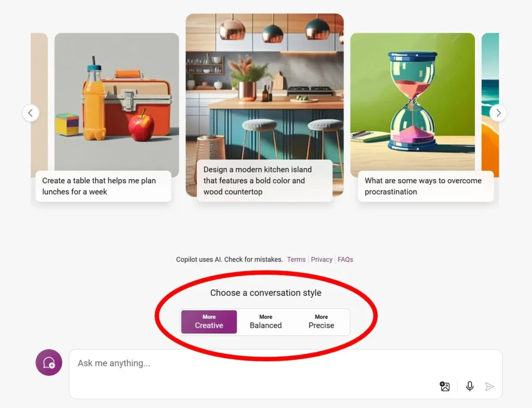Viewport: 532px width, 408px height.
Task: Click the New topic chat icon
Action: tap(49, 362)
